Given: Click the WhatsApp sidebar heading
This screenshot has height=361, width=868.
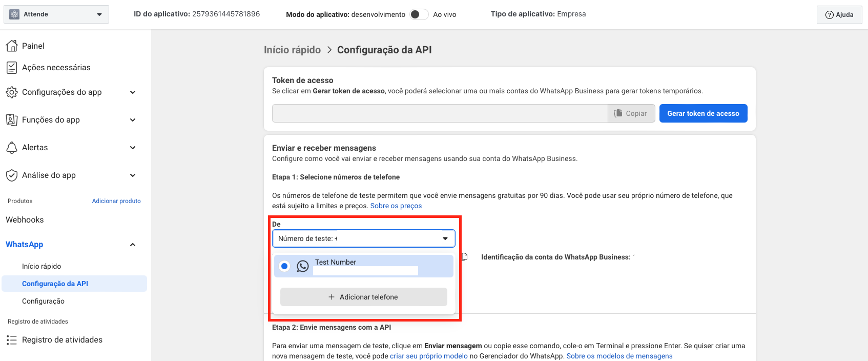Looking at the screenshot, I should (x=24, y=245).
